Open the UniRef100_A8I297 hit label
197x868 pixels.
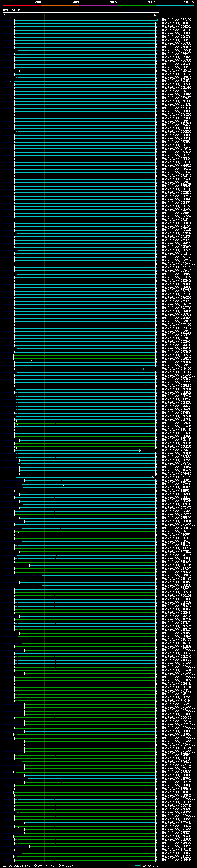pos(176,20)
